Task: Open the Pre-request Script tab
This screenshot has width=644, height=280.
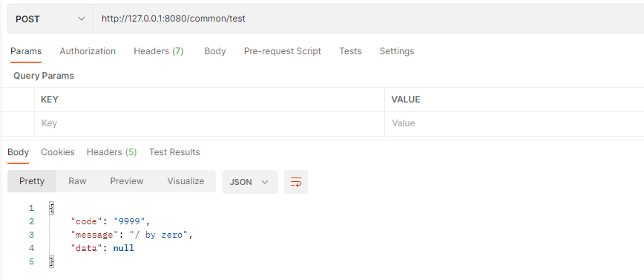Action: tap(283, 51)
